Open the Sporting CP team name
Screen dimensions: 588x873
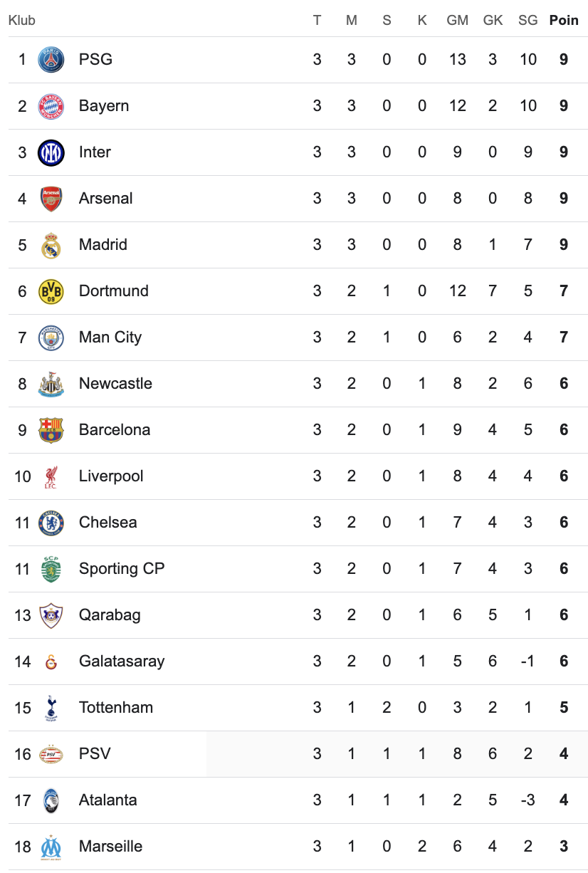click(x=122, y=569)
